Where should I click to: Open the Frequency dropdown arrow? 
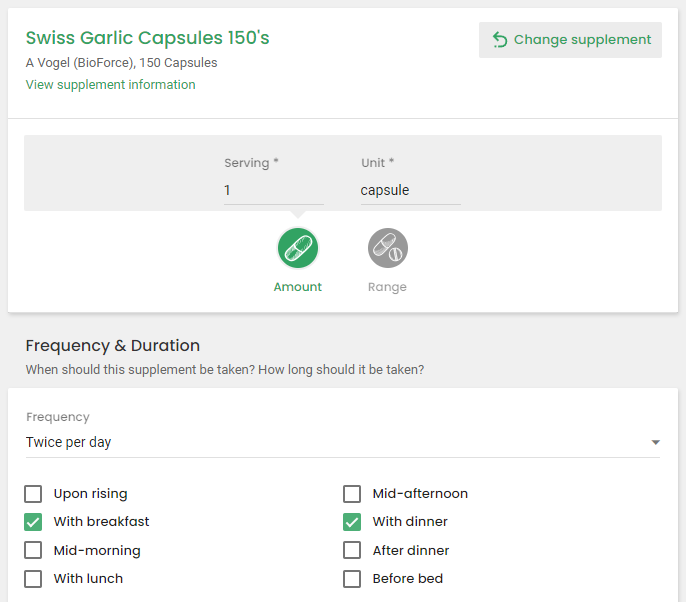(655, 442)
